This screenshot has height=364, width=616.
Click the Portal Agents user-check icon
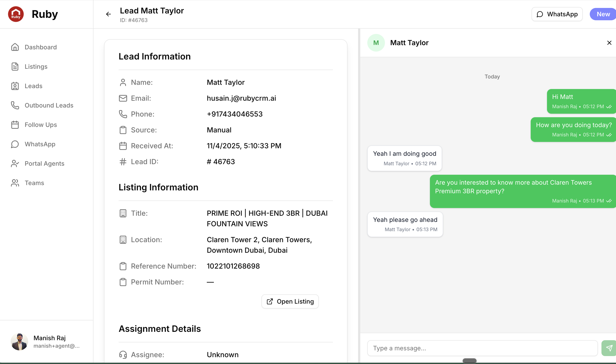tap(15, 164)
